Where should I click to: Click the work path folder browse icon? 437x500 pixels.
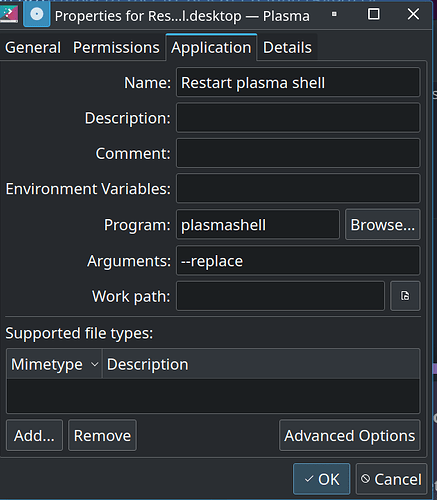click(x=405, y=296)
